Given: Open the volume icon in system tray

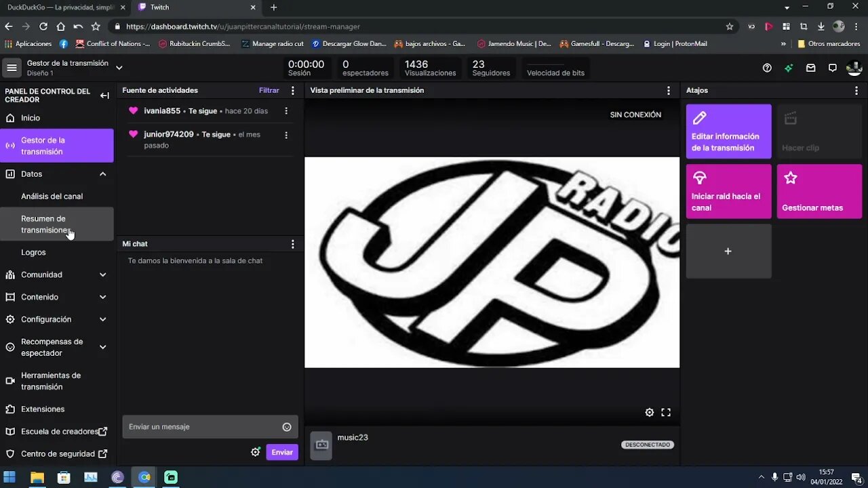Looking at the screenshot, I should [x=800, y=477].
